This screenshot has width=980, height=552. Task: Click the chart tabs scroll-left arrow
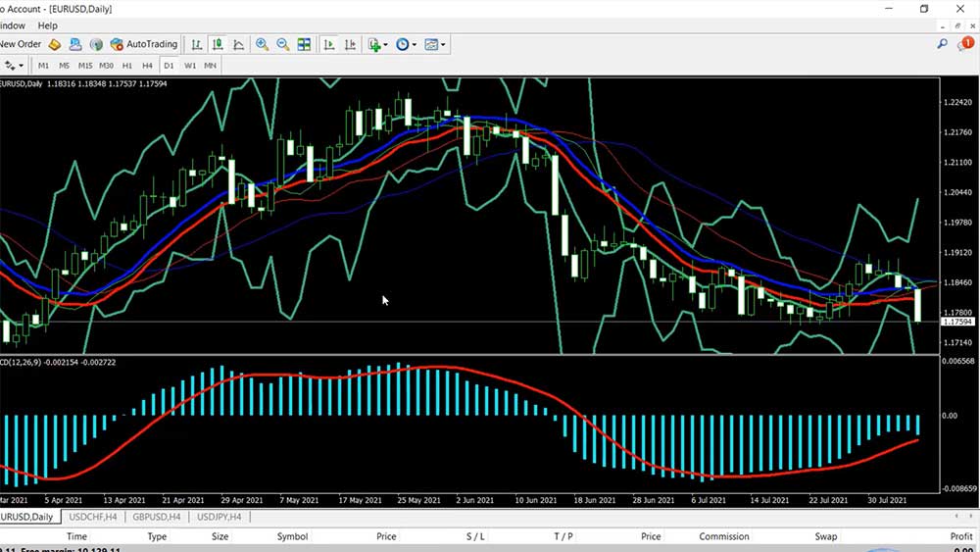pos(956,517)
